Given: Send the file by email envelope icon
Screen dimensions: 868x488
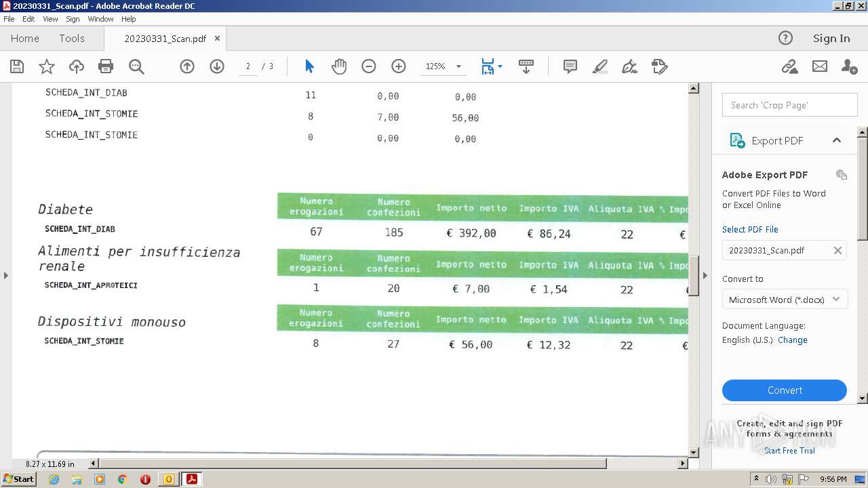Looking at the screenshot, I should pos(820,66).
